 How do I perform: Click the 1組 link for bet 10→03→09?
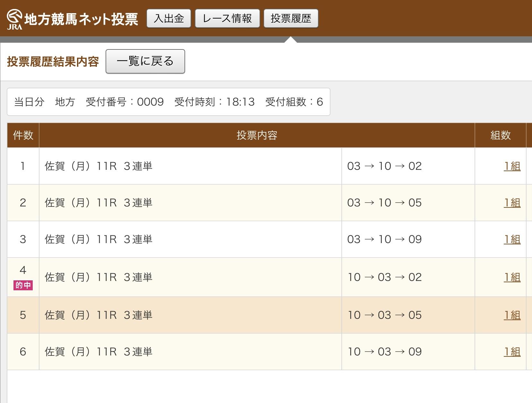(512, 352)
